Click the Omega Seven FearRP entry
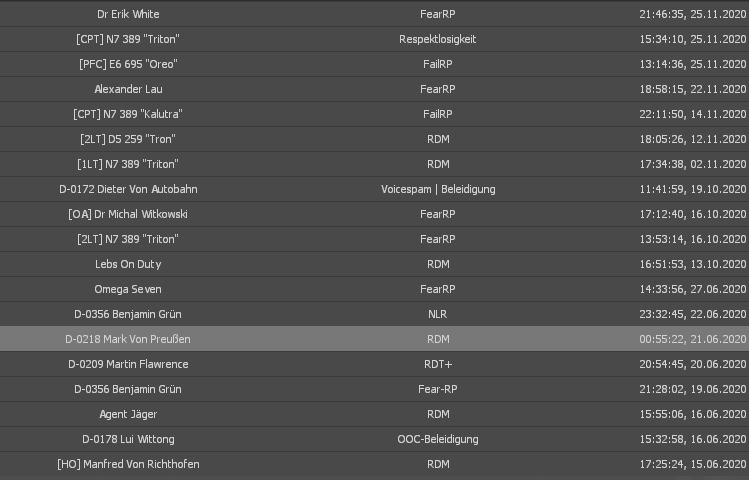Image resolution: width=749 pixels, height=480 pixels. 374,289
